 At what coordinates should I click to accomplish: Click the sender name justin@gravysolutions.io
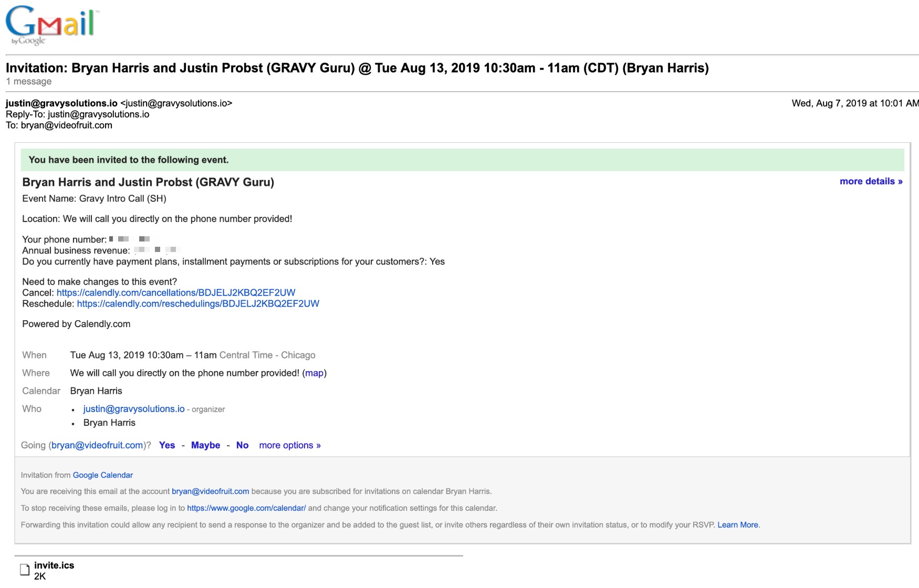pos(61,103)
